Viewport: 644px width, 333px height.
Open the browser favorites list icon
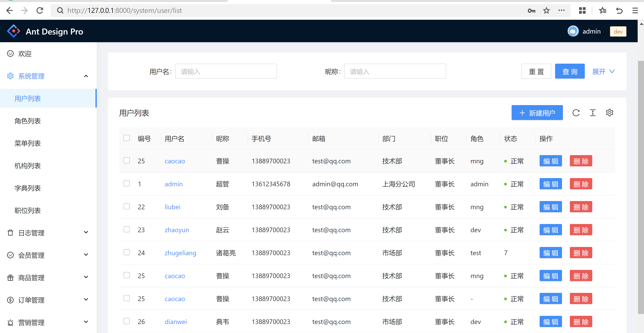click(603, 10)
